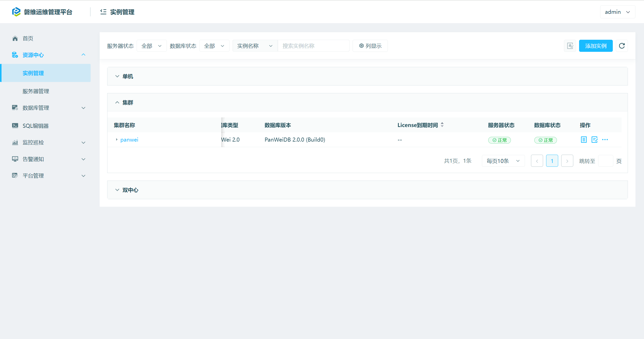This screenshot has height=339, width=644.
Task: Expand the 双中心 section
Action: click(117, 190)
